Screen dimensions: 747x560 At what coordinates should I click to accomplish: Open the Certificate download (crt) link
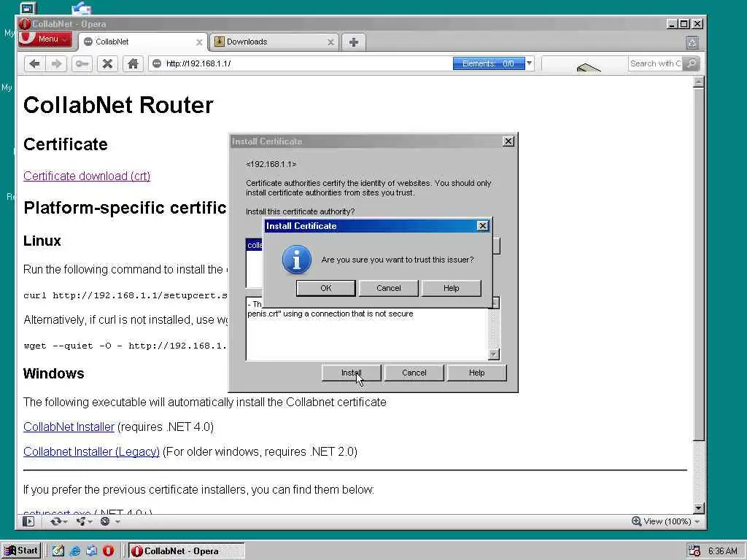87,176
